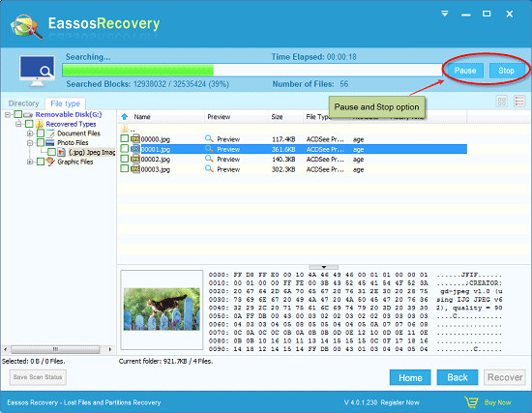
Task: Stop the scanning process
Action: coord(506,71)
